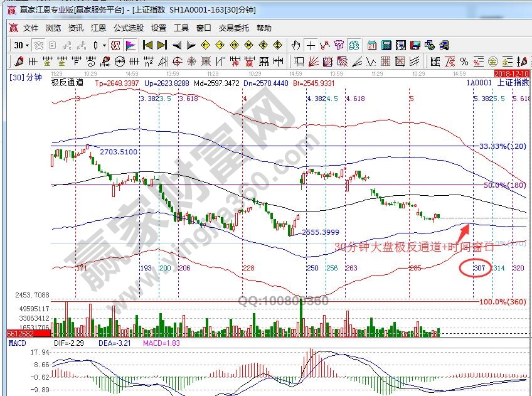Click the 极反通道 indicator label
This screenshot has width=532, height=396.
coord(66,82)
